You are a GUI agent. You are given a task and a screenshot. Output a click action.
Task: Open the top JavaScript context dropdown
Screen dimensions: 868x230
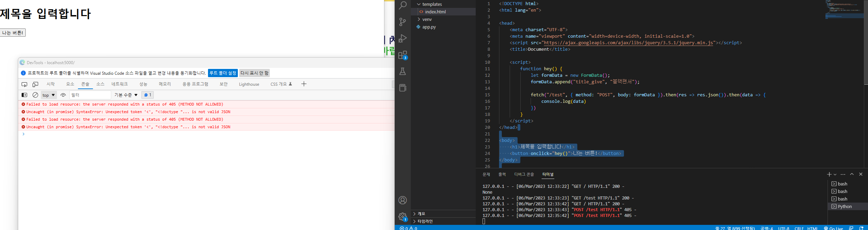click(x=49, y=95)
